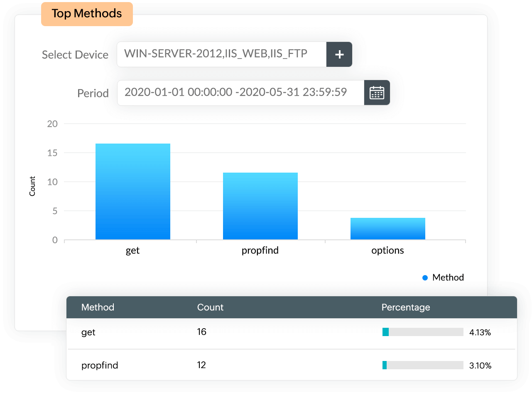Click the 3.10% progress bar

423,365
